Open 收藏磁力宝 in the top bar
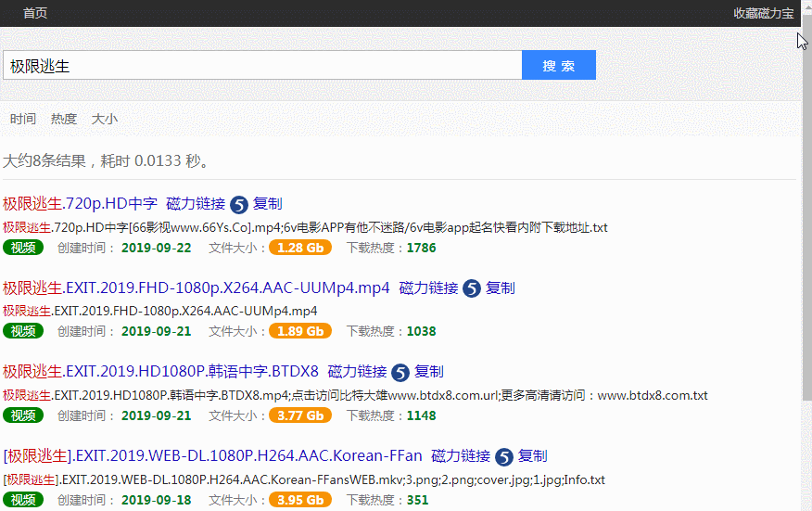The height and width of the screenshot is (511, 812). 763,13
